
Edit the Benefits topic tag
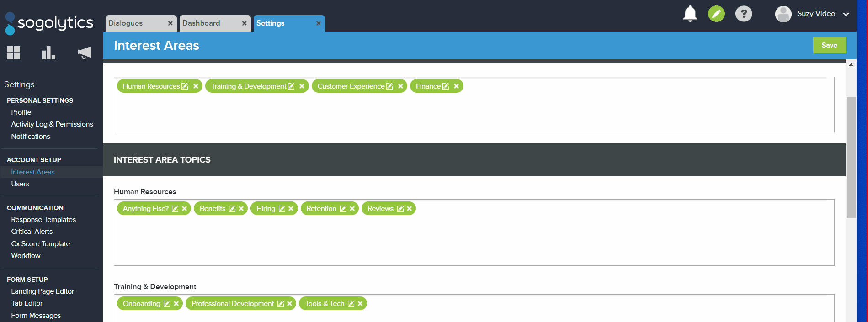point(232,209)
